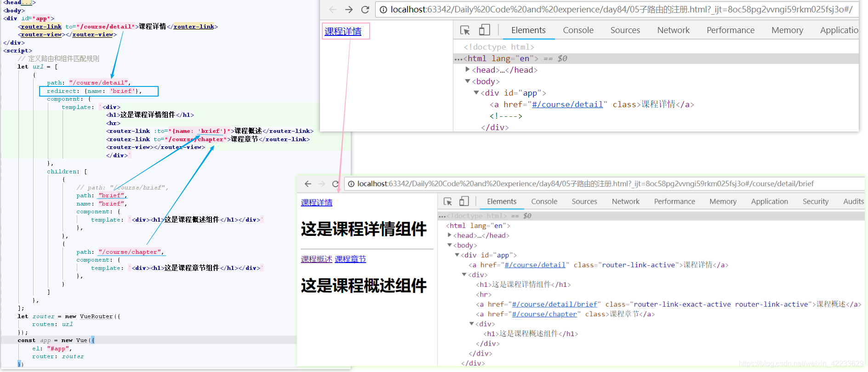Open Memory tab in lower DevTools
Viewport: 868px width, 372px height.
[x=723, y=201]
